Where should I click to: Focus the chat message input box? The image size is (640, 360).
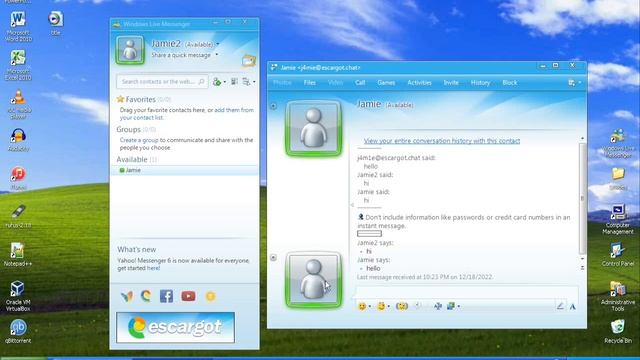(467, 292)
